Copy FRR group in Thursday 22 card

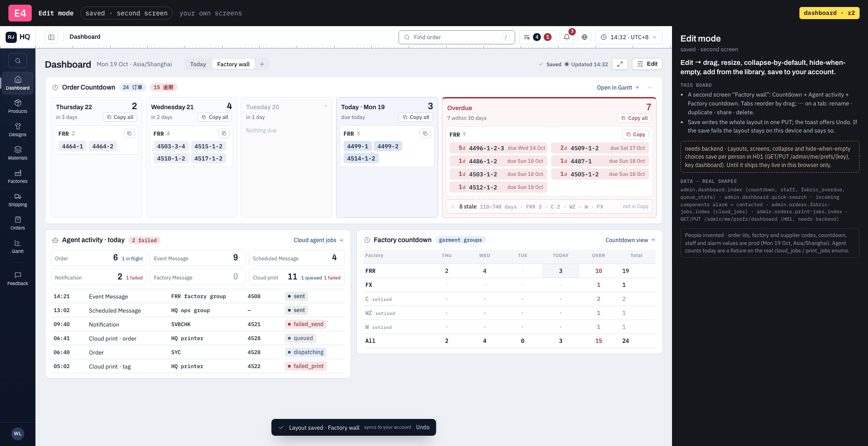[129, 133]
